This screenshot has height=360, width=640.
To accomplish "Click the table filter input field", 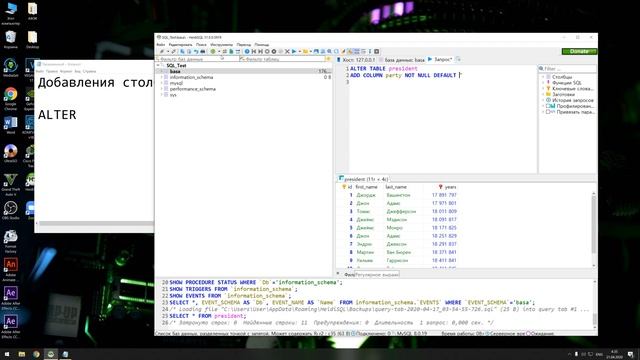I will [x=282, y=59].
